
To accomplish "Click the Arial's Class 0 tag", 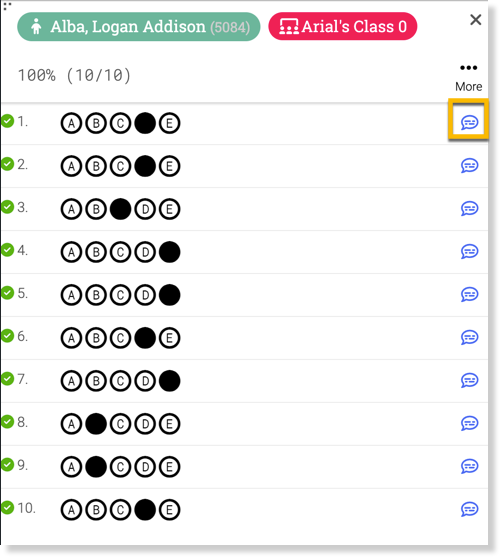I will click(343, 27).
